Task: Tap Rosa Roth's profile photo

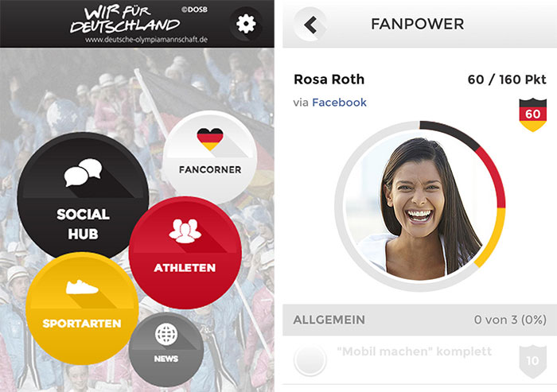Action: click(419, 206)
